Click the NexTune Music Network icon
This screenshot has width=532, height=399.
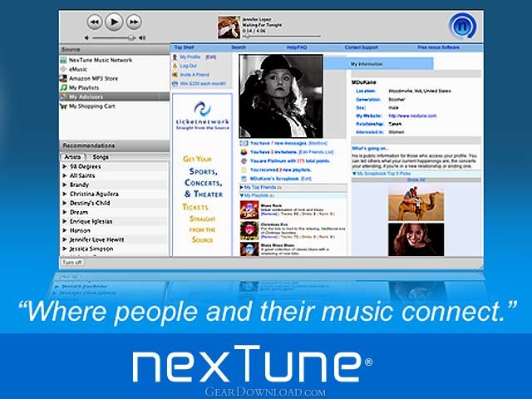click(x=63, y=60)
